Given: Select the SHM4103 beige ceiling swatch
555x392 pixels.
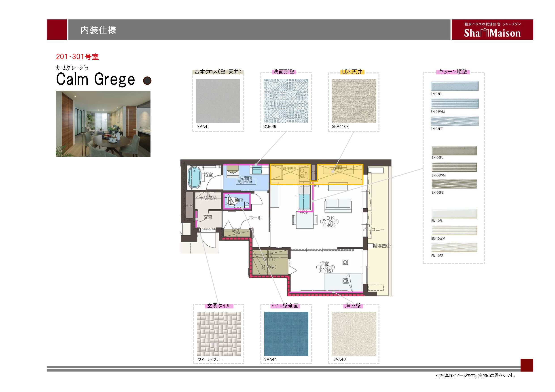Looking at the screenshot, I should click(x=354, y=101).
